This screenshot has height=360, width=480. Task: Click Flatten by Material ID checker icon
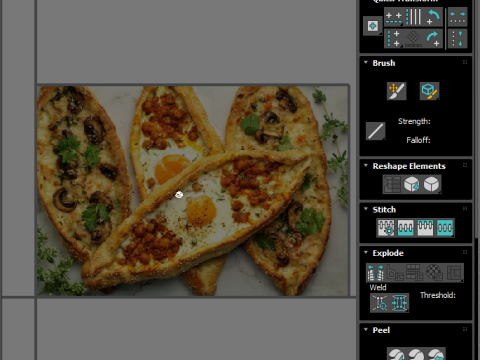(x=435, y=273)
